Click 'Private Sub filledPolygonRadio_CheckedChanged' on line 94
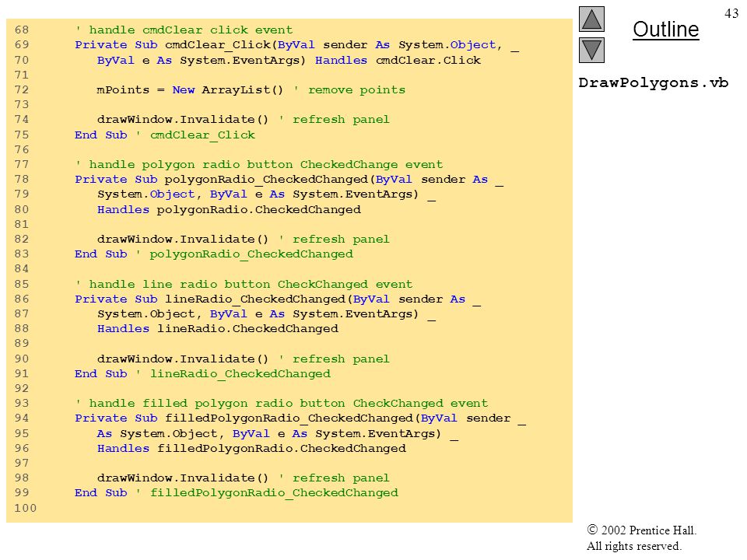The height and width of the screenshot is (560, 747). [x=244, y=418]
